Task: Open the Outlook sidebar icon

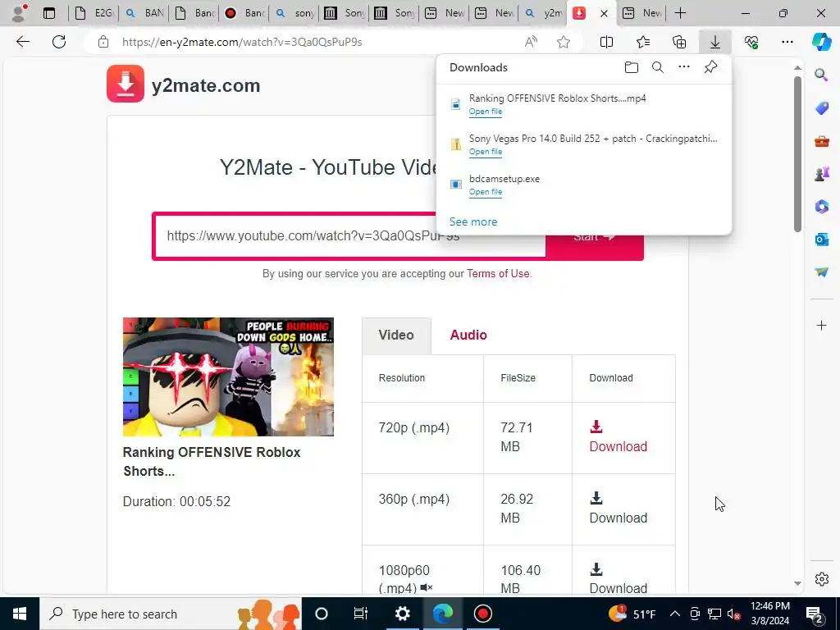Action: click(x=821, y=239)
